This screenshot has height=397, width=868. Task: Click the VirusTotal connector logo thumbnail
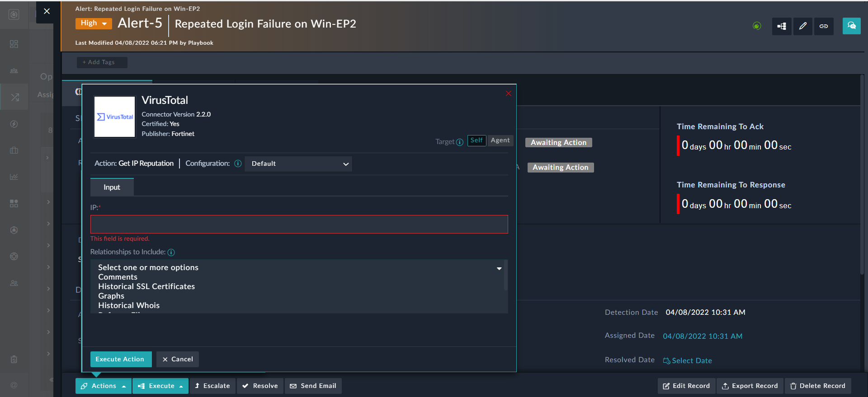tap(114, 117)
